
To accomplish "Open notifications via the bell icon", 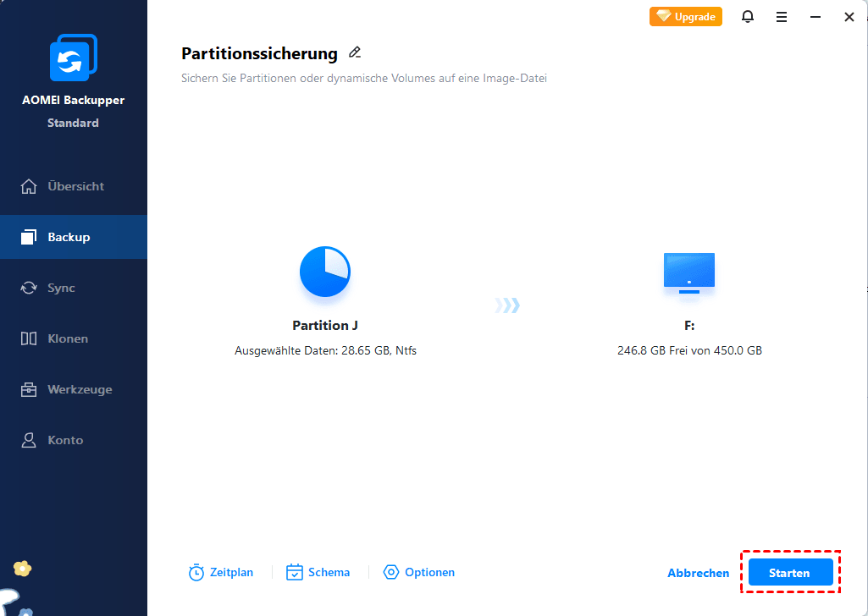I will pyautogui.click(x=747, y=17).
